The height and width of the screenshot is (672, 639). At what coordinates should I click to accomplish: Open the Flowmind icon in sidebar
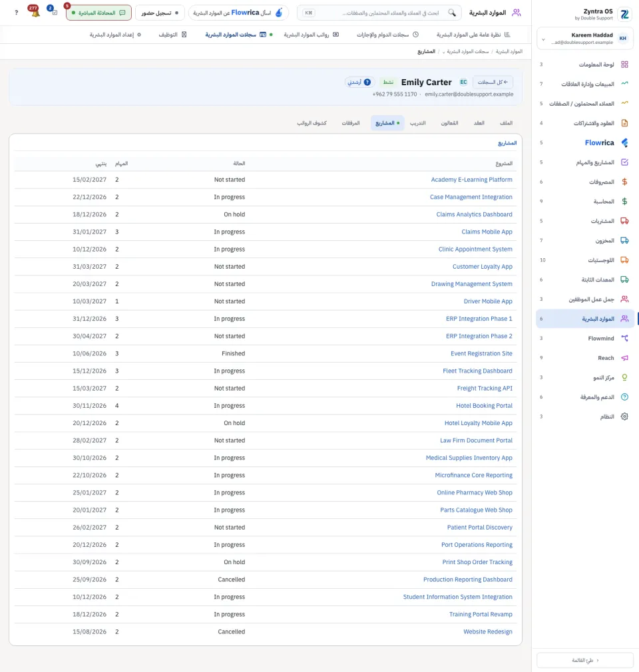[624, 338]
